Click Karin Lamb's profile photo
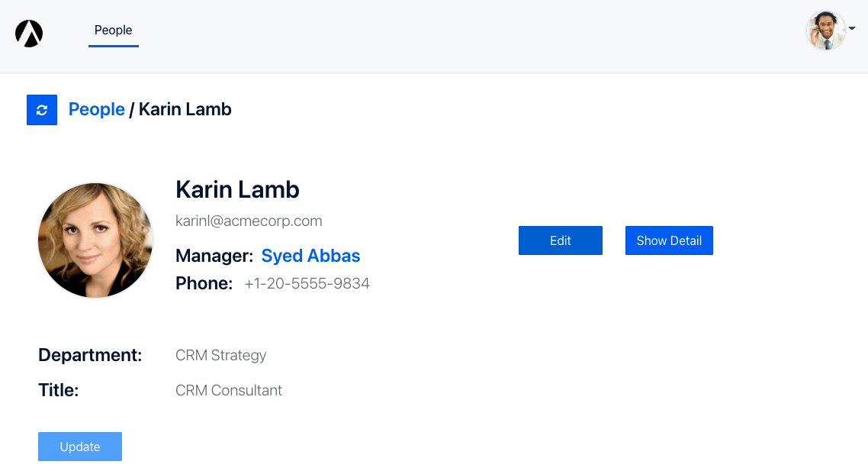 pos(95,240)
